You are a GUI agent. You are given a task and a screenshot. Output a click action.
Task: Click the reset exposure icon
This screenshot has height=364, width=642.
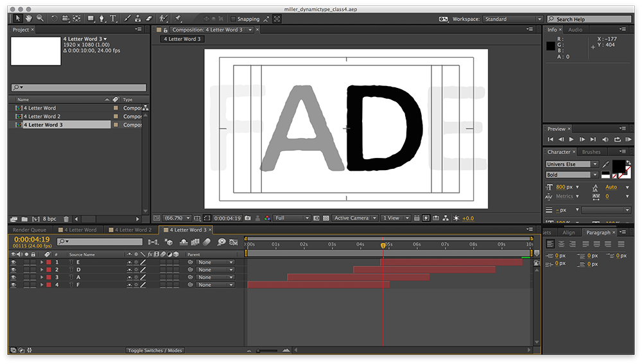pos(456,218)
